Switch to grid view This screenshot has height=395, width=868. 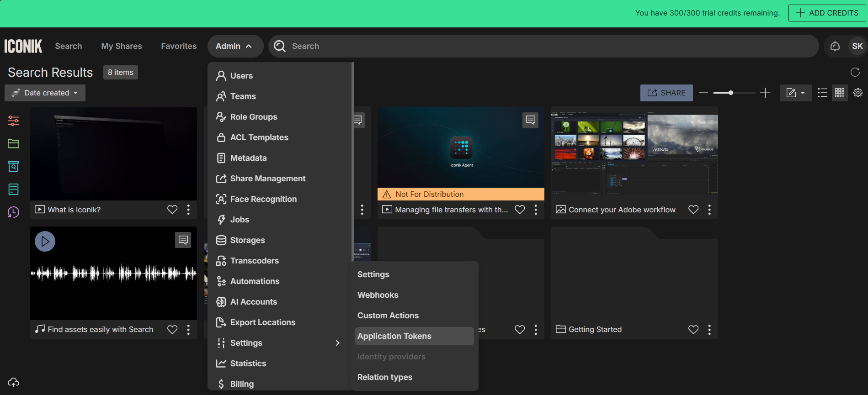tap(840, 93)
